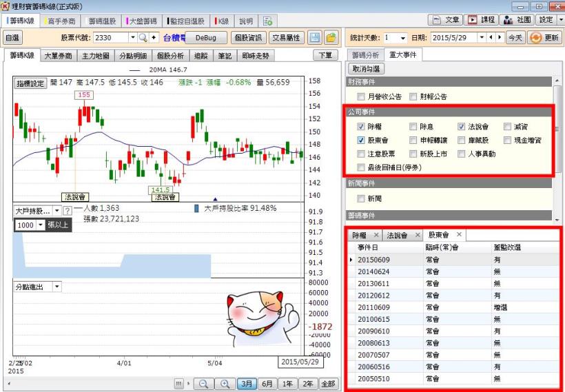Select the 6月 time range button
Viewport: 565px width, 392px height.
267,384
